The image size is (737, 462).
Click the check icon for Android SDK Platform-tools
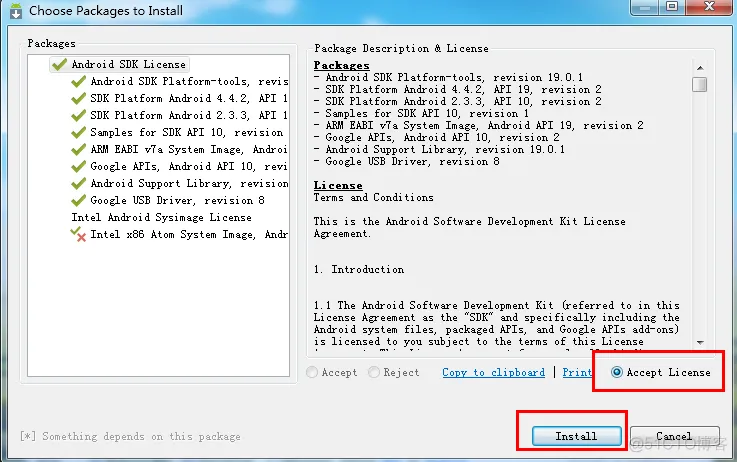[x=78, y=81]
